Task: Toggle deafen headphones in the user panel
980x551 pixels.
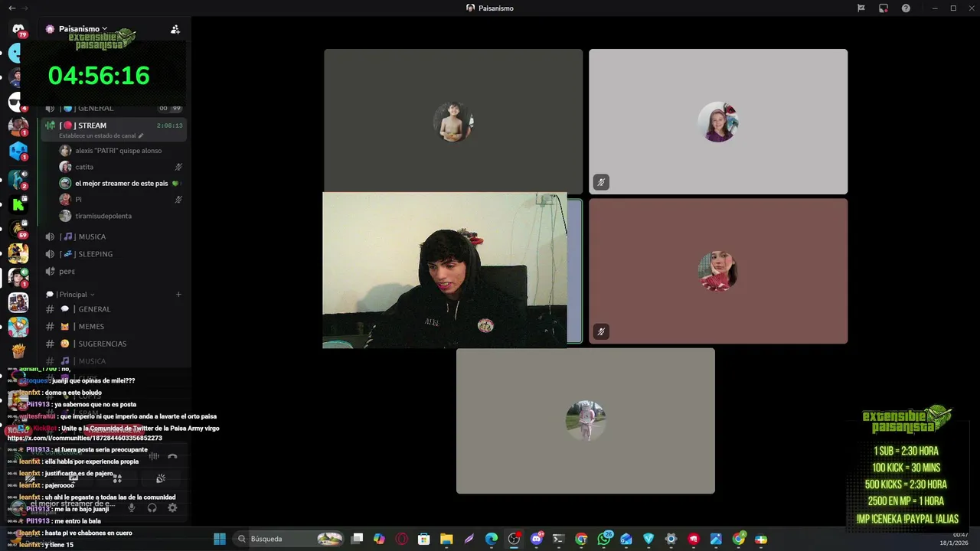Action: coord(152,507)
